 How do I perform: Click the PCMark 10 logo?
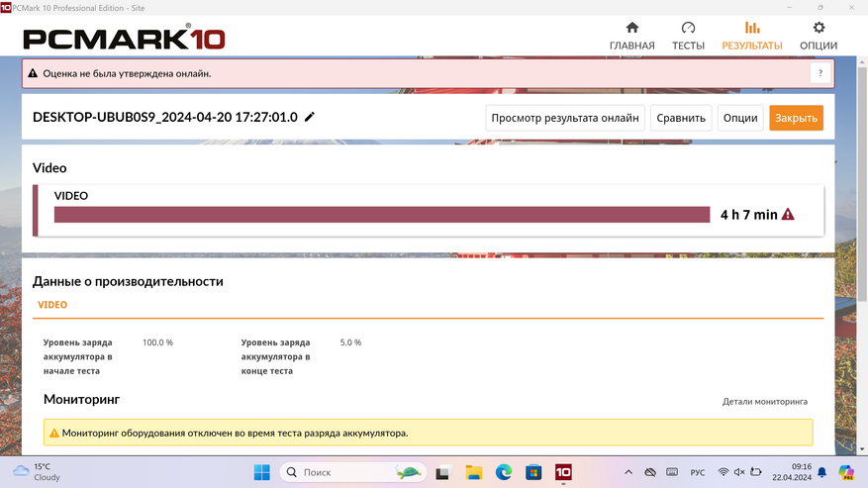click(124, 37)
